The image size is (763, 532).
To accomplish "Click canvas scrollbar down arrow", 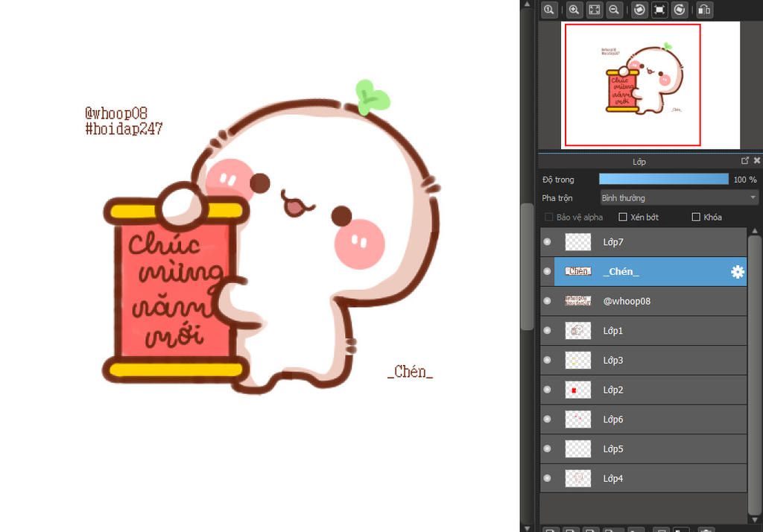I will [527, 528].
